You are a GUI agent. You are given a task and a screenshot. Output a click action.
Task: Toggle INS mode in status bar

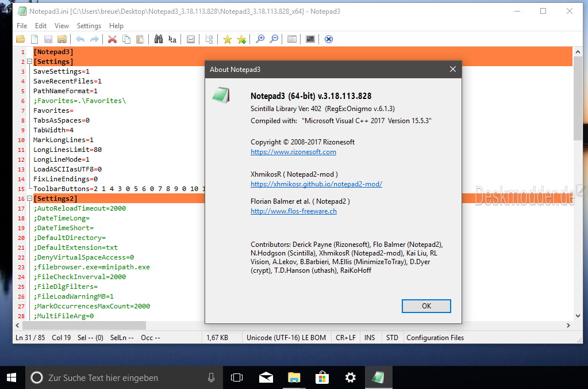pyautogui.click(x=370, y=338)
